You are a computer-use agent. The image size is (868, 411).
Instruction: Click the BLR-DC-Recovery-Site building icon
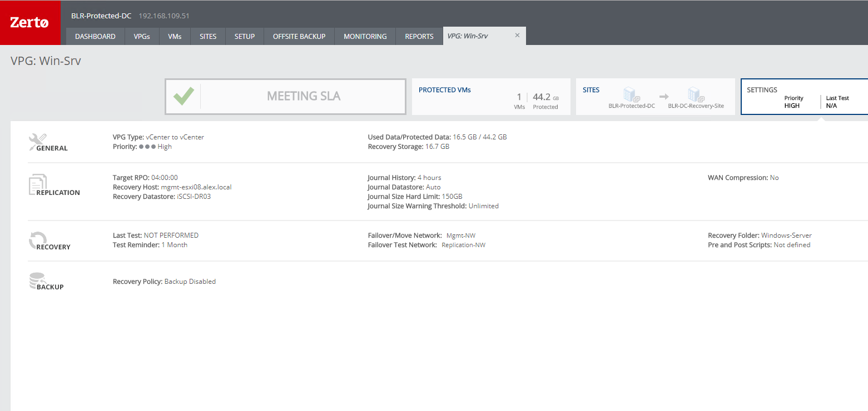click(695, 94)
